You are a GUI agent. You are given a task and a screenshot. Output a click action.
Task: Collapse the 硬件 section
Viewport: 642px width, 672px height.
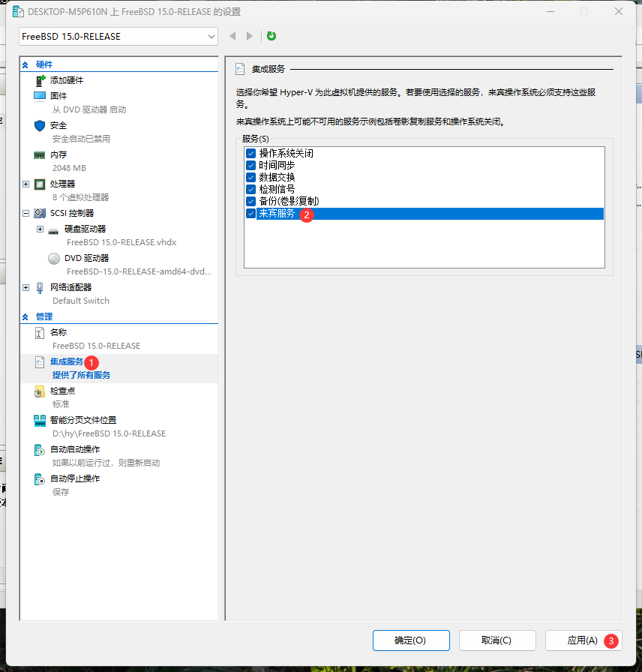pos(25,64)
